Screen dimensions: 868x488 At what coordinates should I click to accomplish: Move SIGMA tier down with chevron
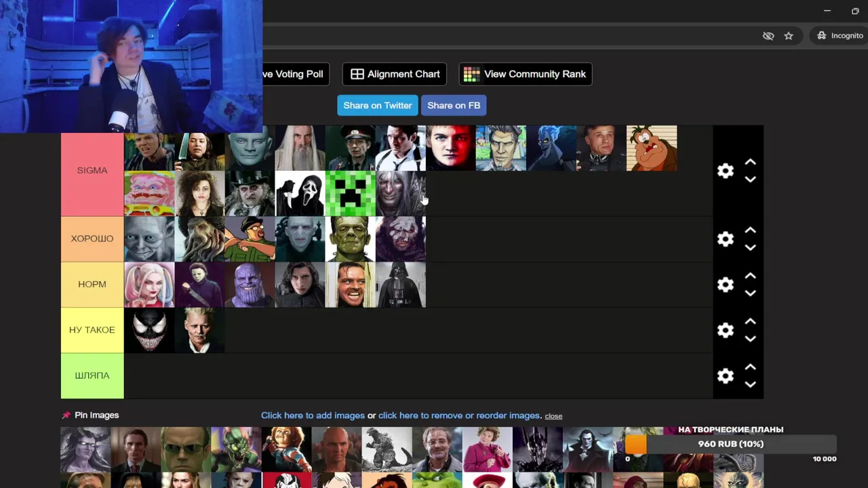tap(750, 180)
